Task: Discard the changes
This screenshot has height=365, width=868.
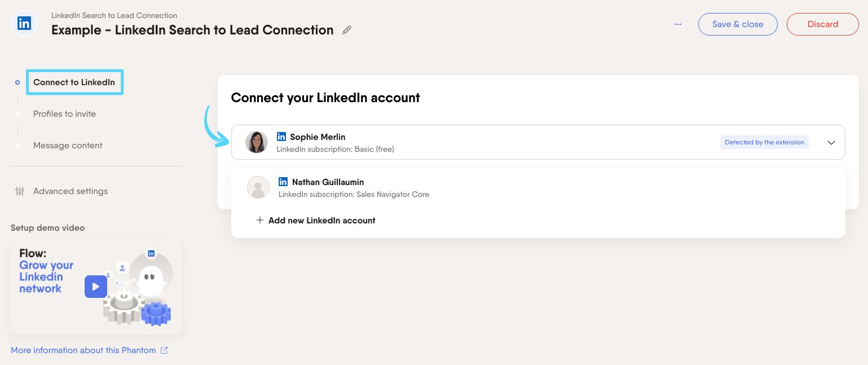Action: click(822, 24)
